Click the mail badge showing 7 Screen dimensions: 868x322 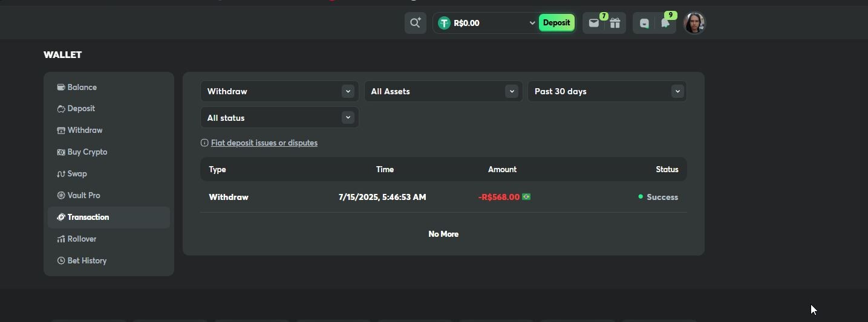tap(604, 16)
